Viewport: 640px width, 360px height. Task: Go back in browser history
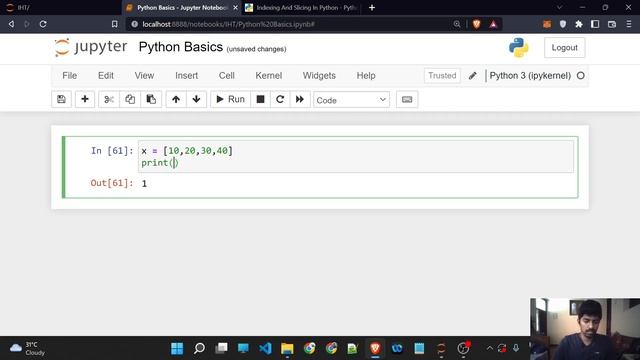click(11, 24)
